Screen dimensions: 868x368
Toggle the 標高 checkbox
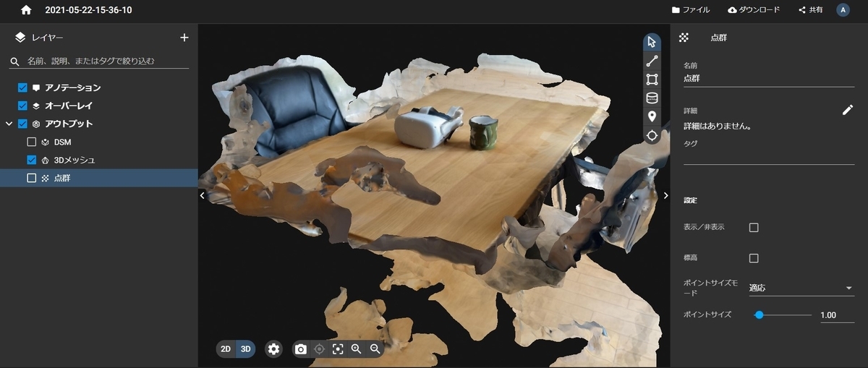point(754,258)
